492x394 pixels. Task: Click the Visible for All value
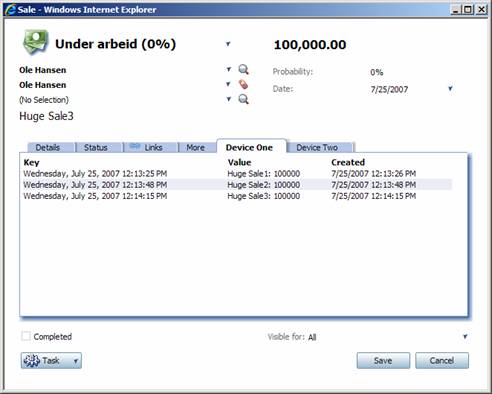[312, 337]
